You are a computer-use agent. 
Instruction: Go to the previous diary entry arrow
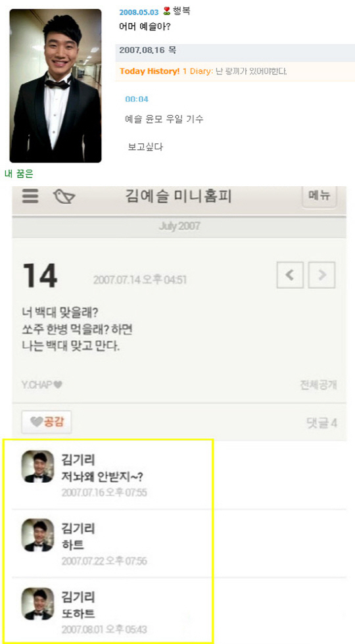[291, 275]
